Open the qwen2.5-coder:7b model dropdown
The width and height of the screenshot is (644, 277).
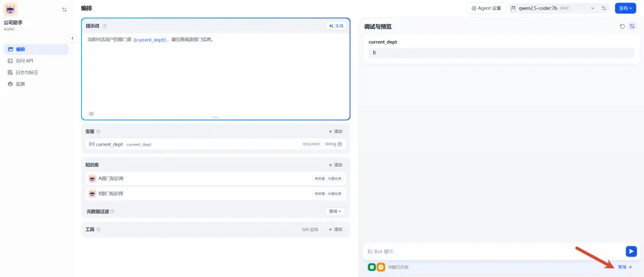(553, 8)
